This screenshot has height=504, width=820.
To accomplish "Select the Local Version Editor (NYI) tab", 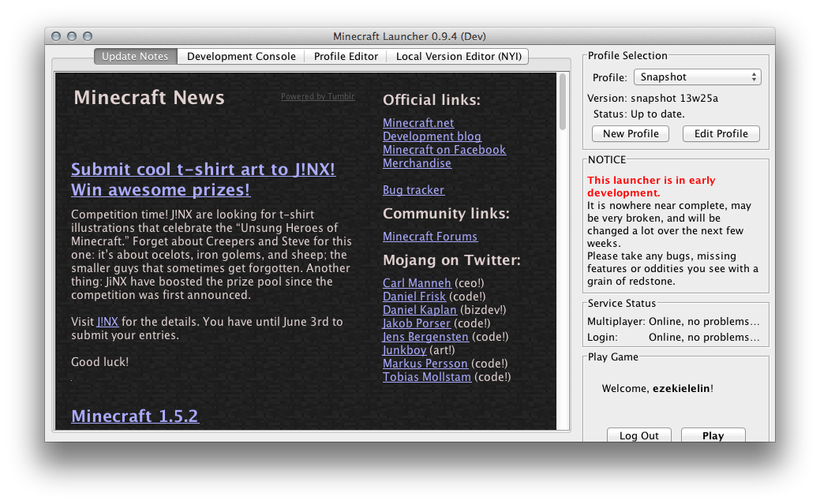I will [458, 57].
